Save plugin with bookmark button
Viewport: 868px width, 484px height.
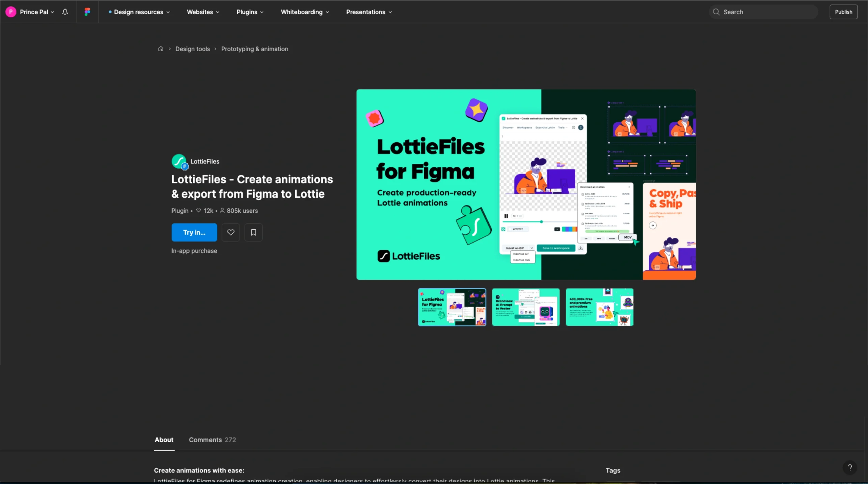pos(253,232)
